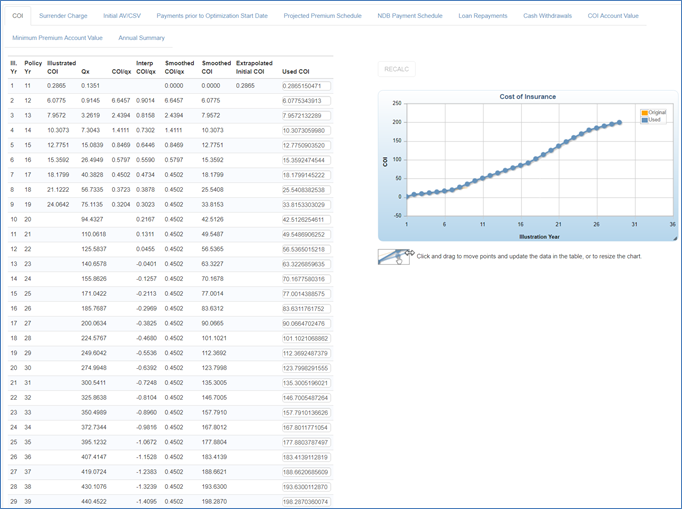Select the NDB Payment Schedule tab
Screen dimensions: 682x509
tap(410, 16)
